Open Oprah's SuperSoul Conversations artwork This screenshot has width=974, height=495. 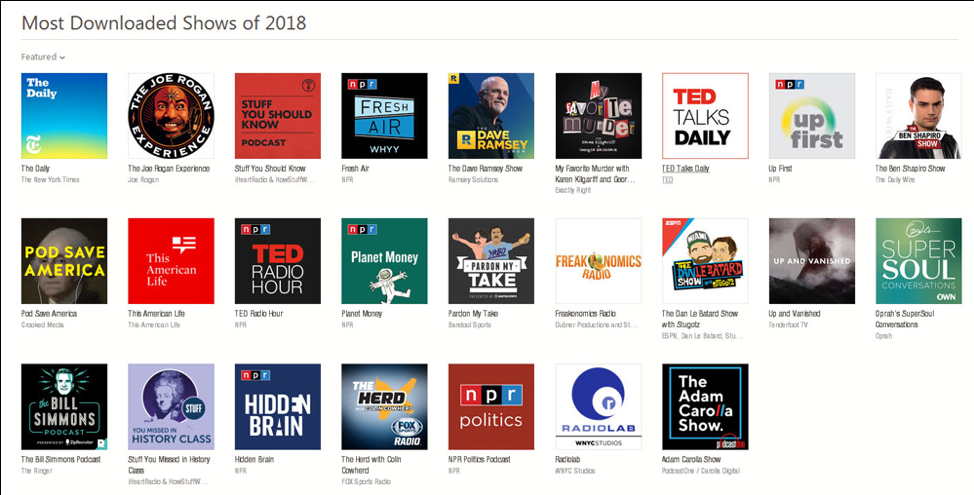919,261
